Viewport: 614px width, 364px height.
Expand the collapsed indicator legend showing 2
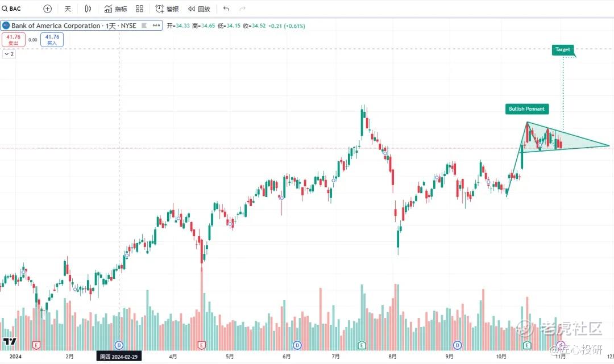[9, 54]
